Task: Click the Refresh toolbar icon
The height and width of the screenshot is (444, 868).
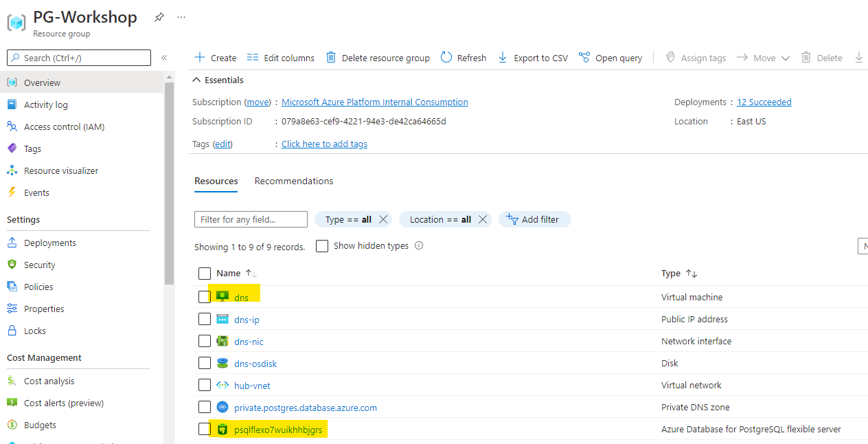Action: click(447, 58)
